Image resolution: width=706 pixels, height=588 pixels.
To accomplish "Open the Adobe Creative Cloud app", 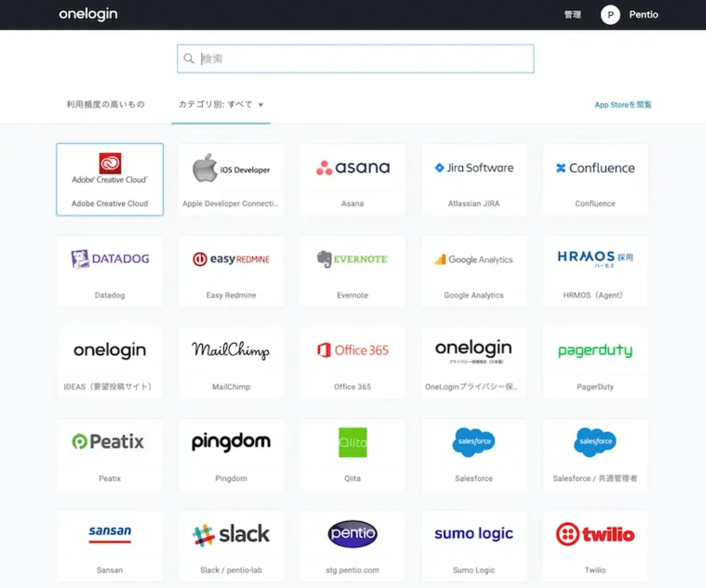I will [110, 179].
